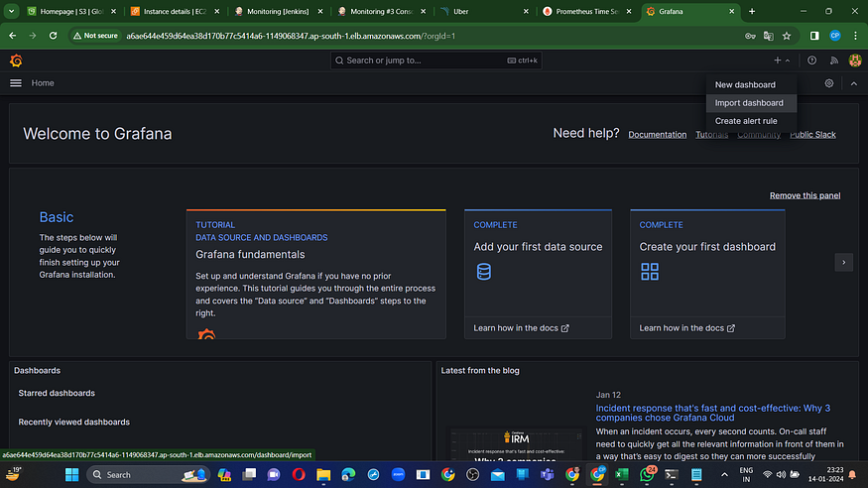Switch to the Instance details EC2 tab
Viewport: 868px width, 488px height.
click(x=175, y=11)
